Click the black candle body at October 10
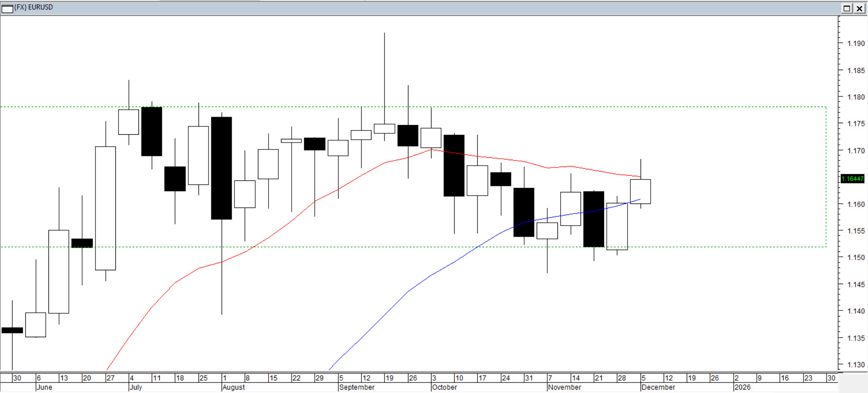The height and width of the screenshot is (393, 868). click(x=454, y=166)
